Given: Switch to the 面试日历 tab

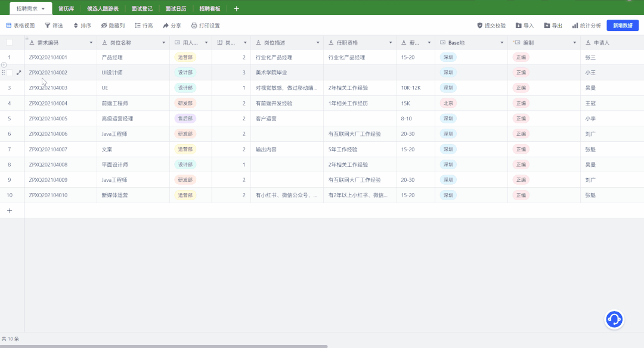Looking at the screenshot, I should (176, 8).
